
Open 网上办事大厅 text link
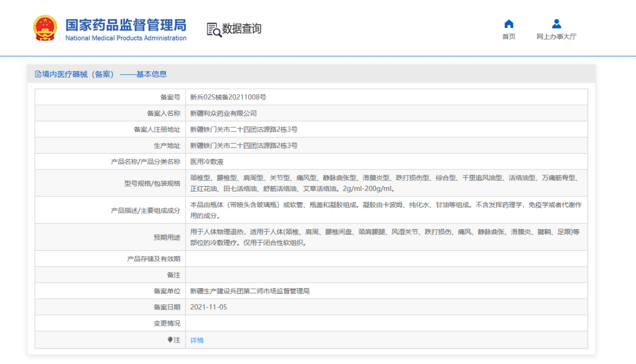point(557,37)
